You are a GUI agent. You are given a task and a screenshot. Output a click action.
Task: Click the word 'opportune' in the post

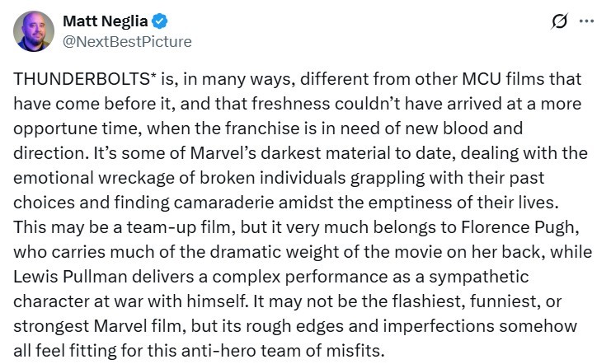[x=55, y=128]
